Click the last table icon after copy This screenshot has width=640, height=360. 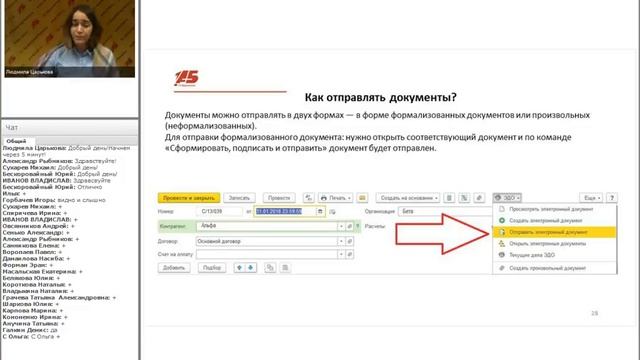[x=285, y=268]
